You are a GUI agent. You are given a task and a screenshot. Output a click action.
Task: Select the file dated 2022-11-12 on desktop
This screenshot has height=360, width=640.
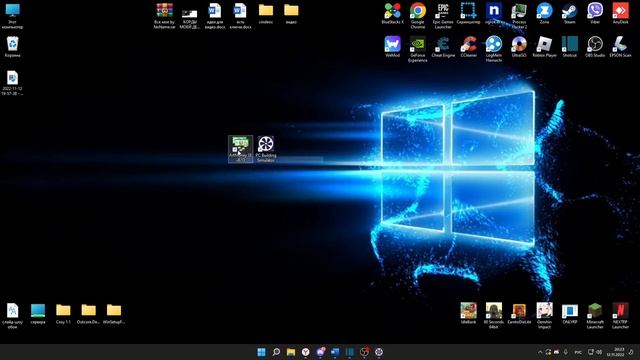[13, 83]
